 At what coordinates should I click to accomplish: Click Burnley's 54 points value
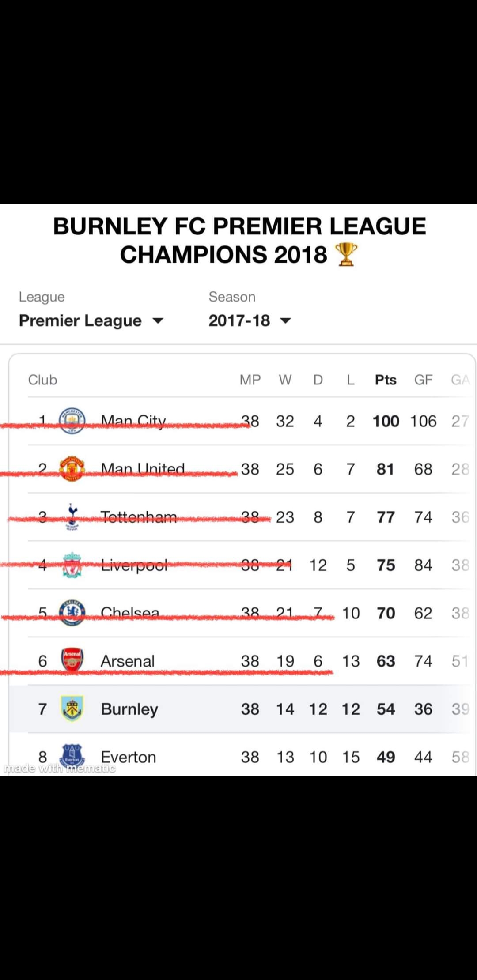coord(386,709)
